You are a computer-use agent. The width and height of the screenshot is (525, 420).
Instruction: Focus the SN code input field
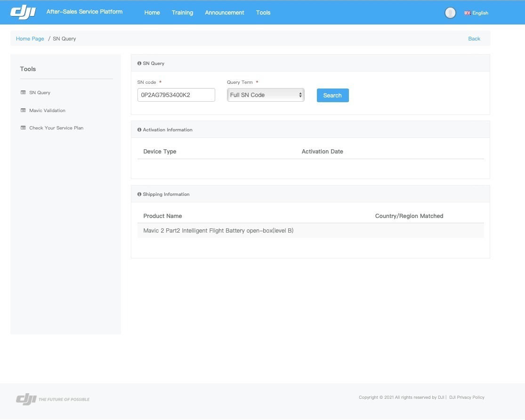176,95
